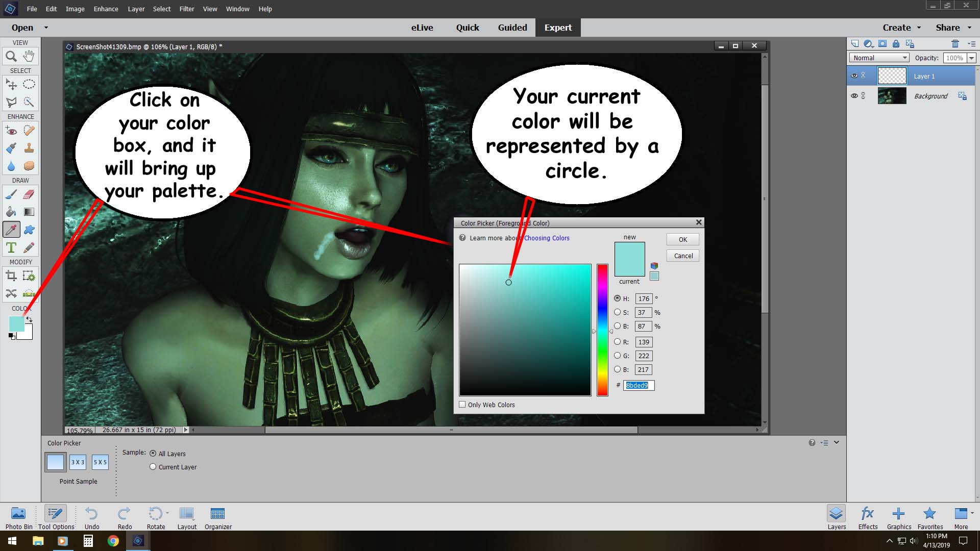Select the Spot Healing Brush tool
Image resolution: width=980 pixels, height=551 pixels.
pyautogui.click(x=29, y=131)
